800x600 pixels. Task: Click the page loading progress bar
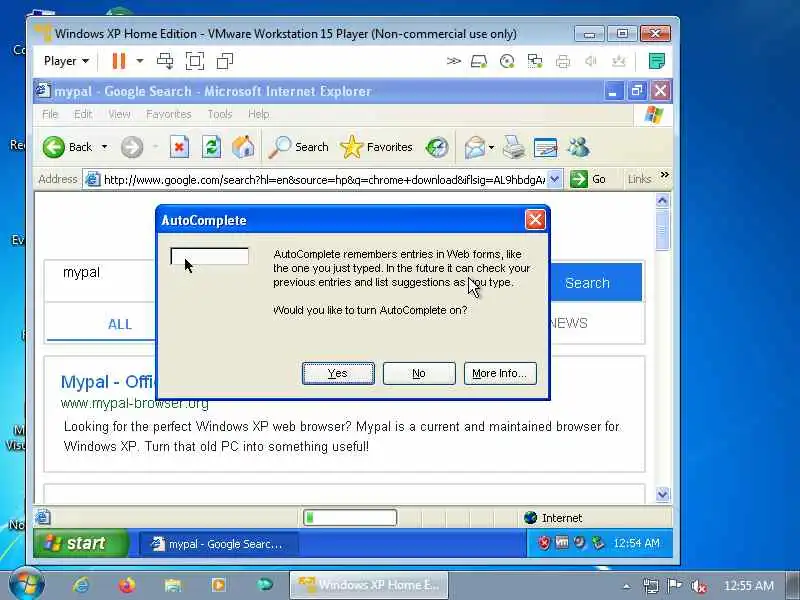pyautogui.click(x=350, y=518)
